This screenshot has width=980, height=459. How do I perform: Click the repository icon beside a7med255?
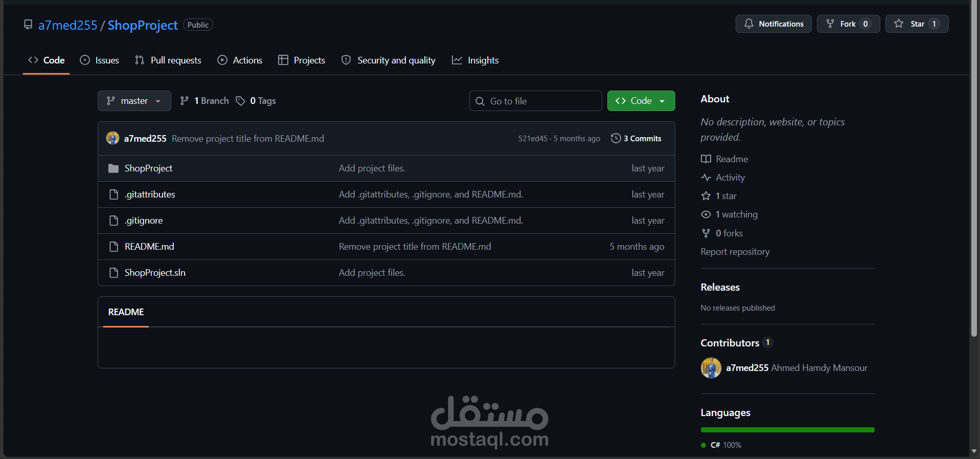pyautogui.click(x=28, y=25)
